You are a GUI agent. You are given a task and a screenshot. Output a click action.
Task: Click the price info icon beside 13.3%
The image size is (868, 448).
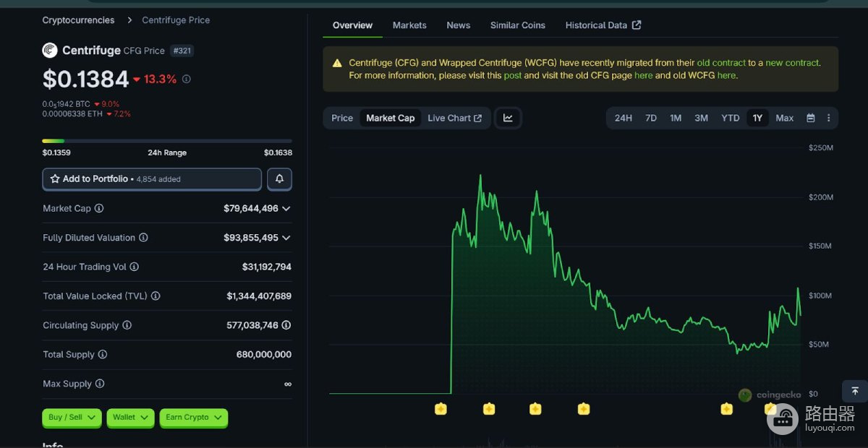tap(187, 79)
